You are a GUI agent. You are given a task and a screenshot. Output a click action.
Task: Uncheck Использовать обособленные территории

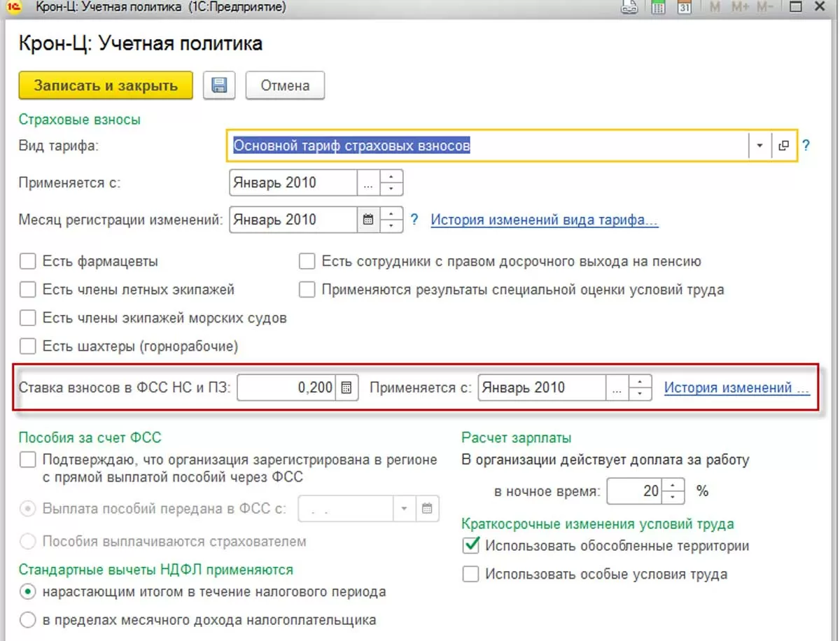(471, 546)
